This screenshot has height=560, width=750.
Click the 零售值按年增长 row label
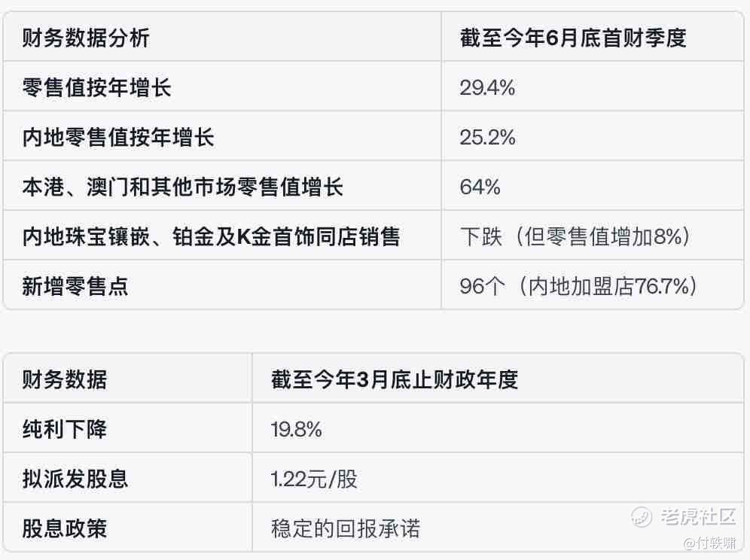tap(97, 87)
